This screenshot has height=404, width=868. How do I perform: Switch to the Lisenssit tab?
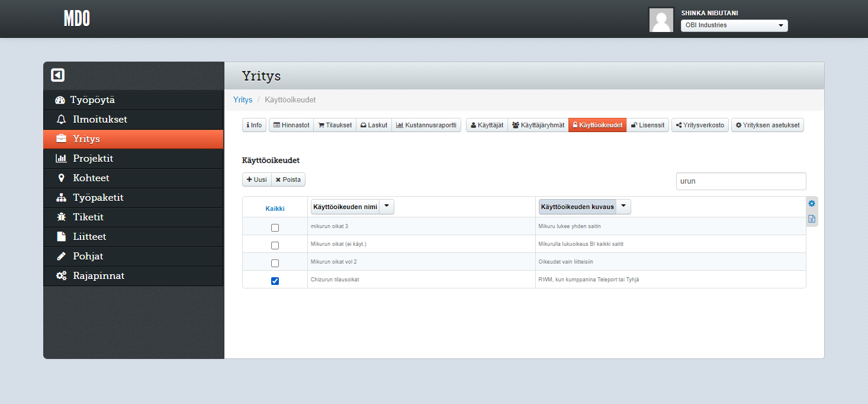647,125
